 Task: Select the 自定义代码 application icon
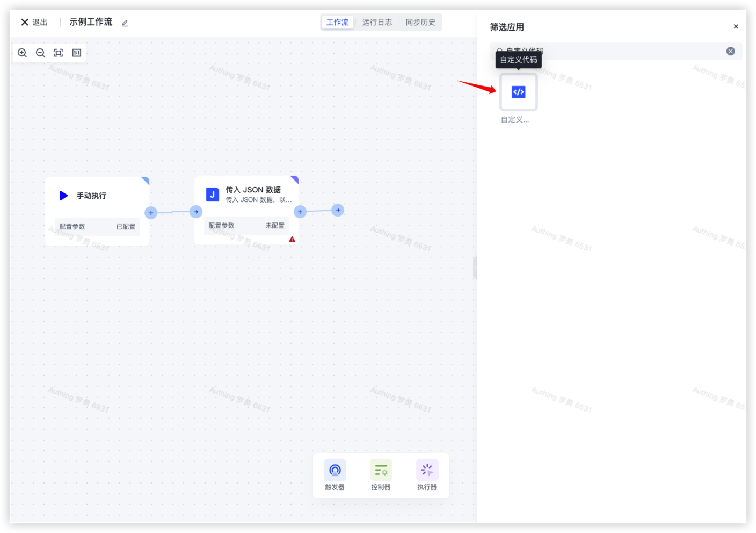(x=518, y=92)
